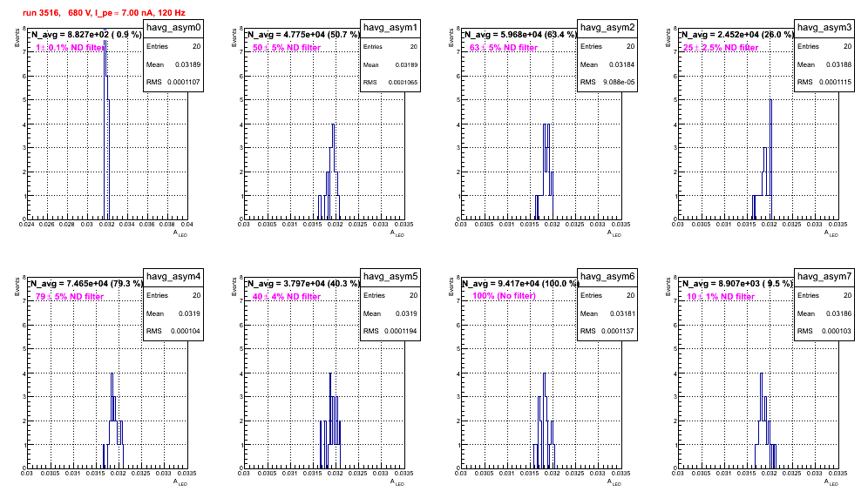Click RMS value 0.0001107 in havg_asym0 box
The height and width of the screenshot is (498, 868).
click(184, 82)
